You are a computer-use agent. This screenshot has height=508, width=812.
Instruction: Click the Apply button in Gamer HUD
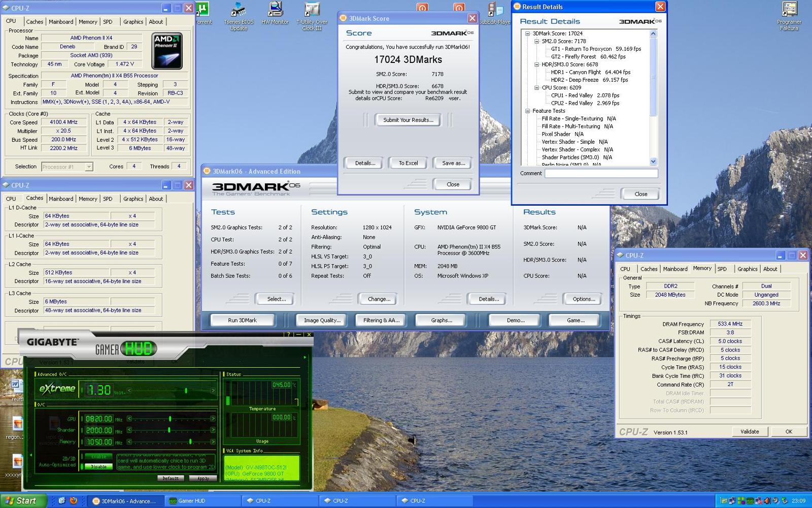[x=203, y=478]
